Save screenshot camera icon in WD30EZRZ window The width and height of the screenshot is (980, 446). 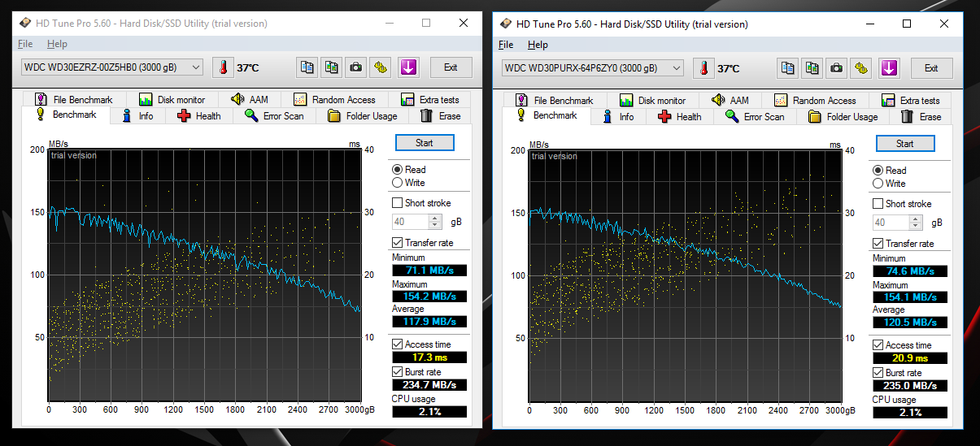pos(355,67)
